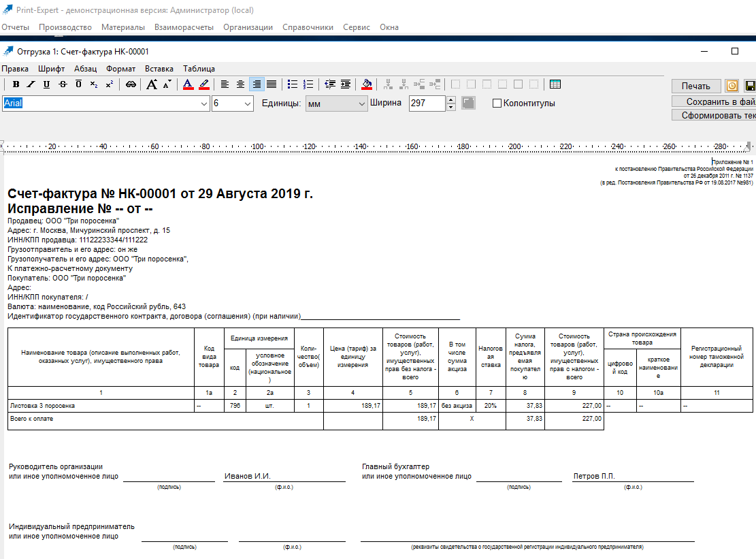Open table insert icon in toolbar

[x=555, y=84]
